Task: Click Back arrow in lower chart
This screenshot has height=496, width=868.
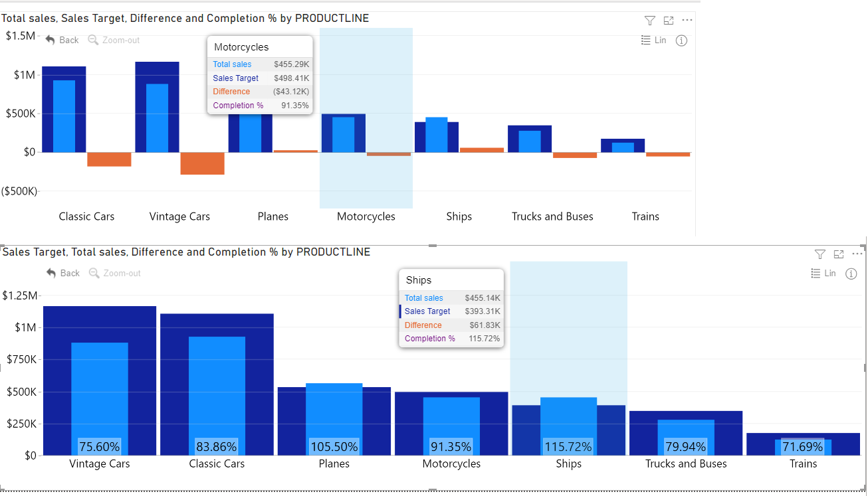Action: pyautogui.click(x=63, y=273)
